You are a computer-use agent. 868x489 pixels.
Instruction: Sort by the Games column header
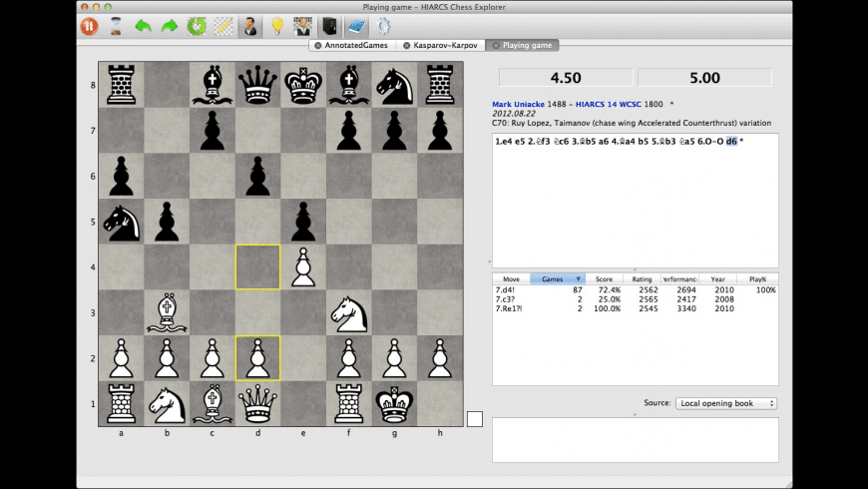click(557, 279)
